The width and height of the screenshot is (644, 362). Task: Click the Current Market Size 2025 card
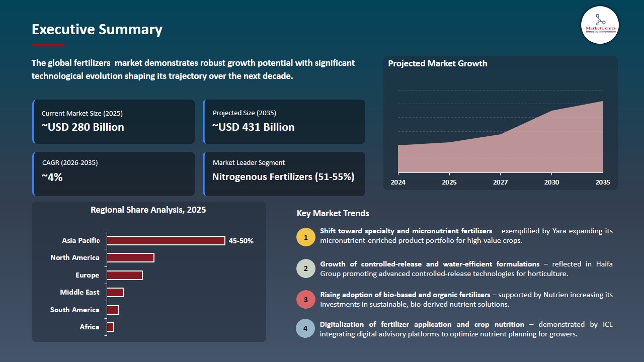pyautogui.click(x=114, y=121)
